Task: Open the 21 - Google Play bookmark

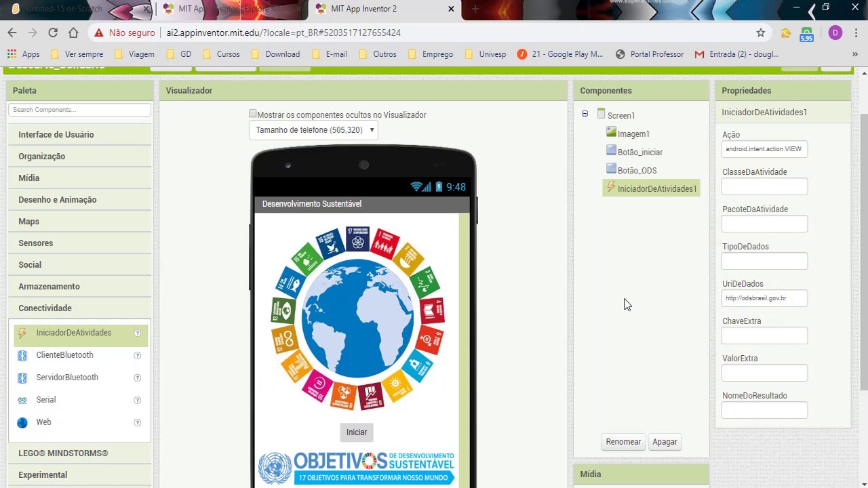Action: (x=560, y=54)
